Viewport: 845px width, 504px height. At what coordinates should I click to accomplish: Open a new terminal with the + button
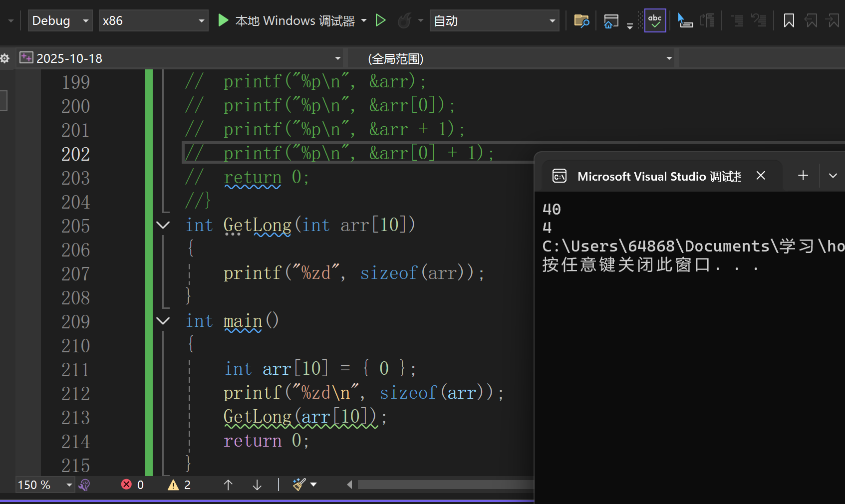(803, 175)
